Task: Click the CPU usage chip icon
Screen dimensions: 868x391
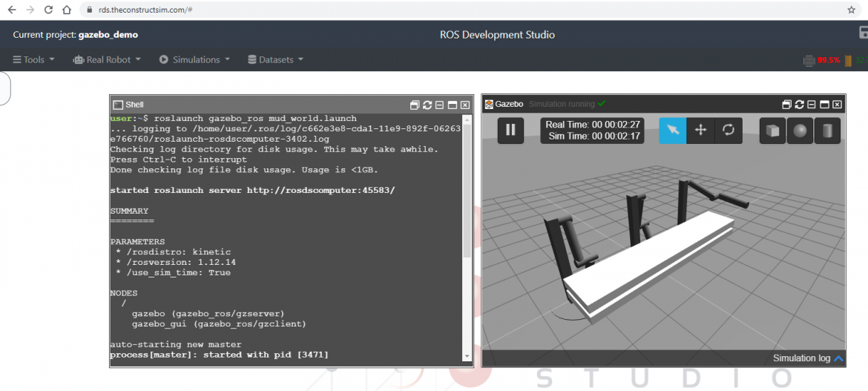Action: (809, 60)
